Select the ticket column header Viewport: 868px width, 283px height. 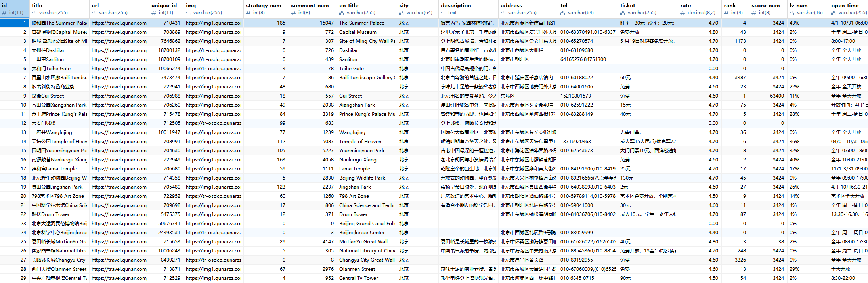648,9
